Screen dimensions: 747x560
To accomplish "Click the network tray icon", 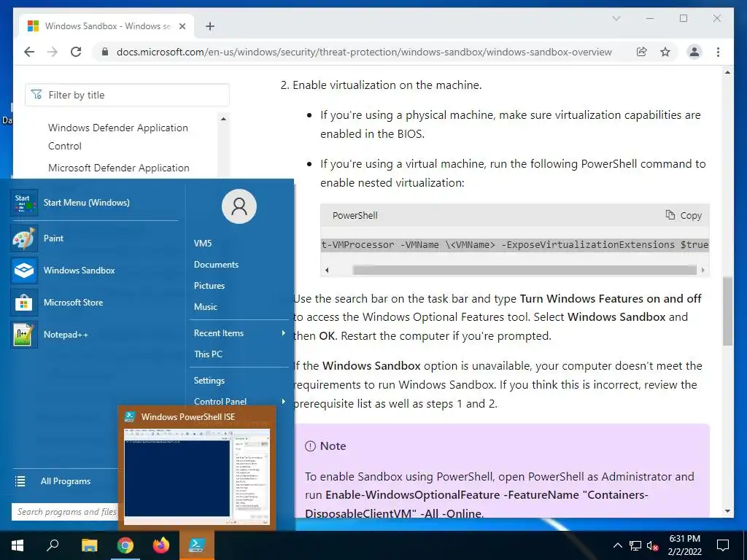I will coord(635,545).
